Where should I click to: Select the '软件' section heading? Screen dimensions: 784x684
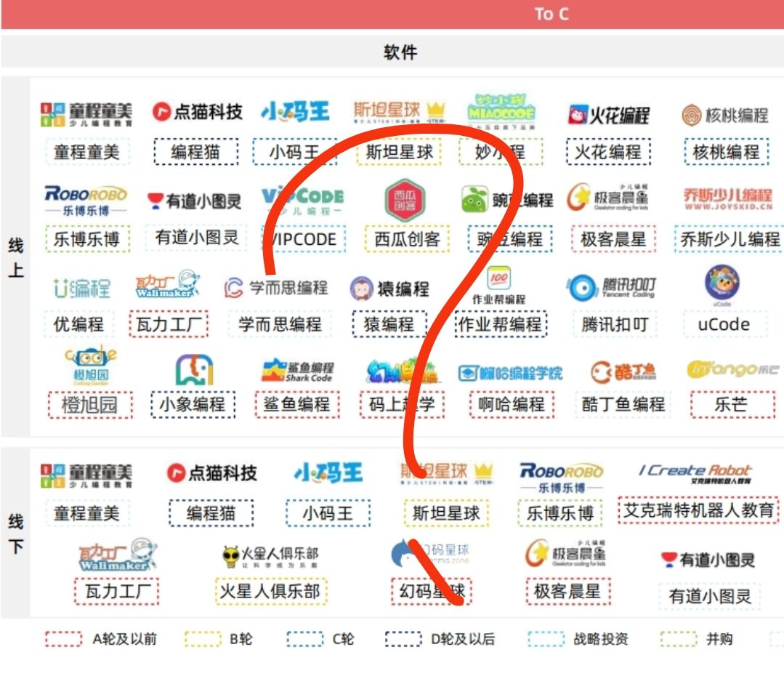(400, 52)
